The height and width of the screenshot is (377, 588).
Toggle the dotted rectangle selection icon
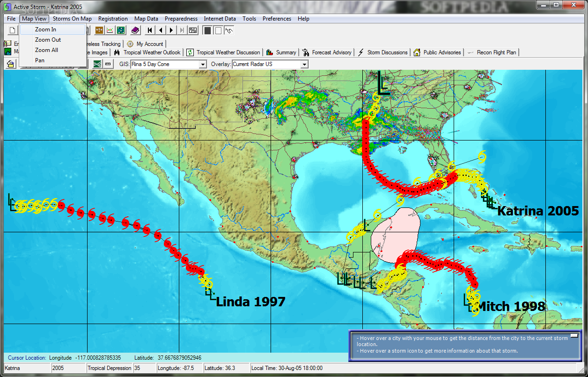pos(218,30)
